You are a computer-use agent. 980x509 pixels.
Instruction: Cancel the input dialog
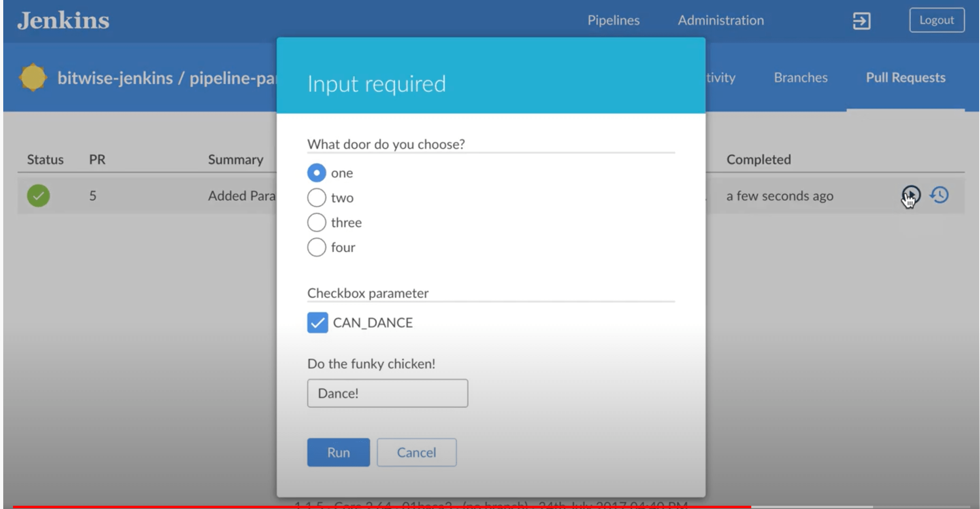coord(416,452)
